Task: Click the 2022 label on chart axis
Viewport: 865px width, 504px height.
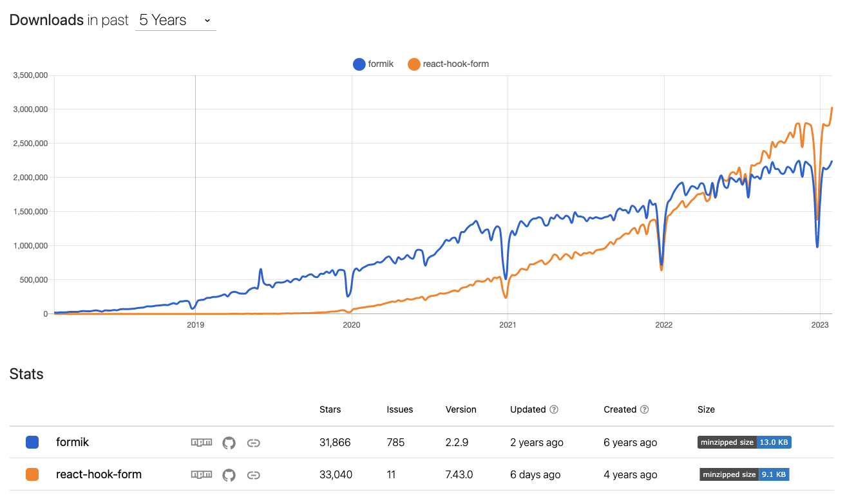Action: click(663, 325)
